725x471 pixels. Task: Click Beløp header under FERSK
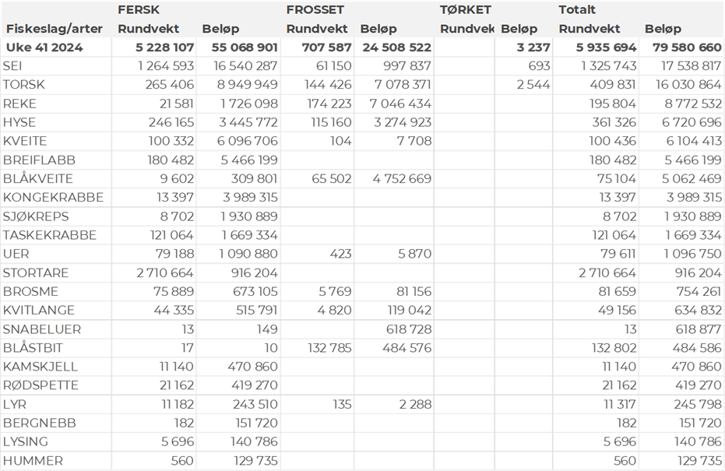pyautogui.click(x=221, y=29)
